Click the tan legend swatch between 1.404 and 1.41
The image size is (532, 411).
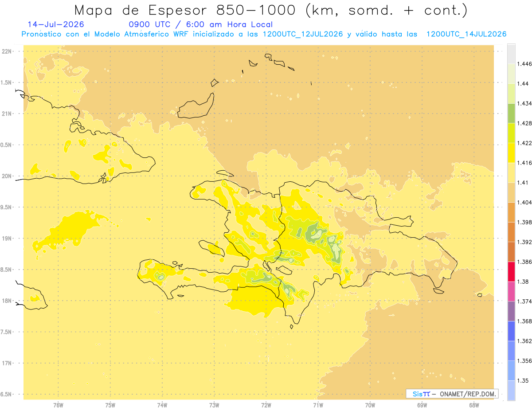tap(511, 192)
